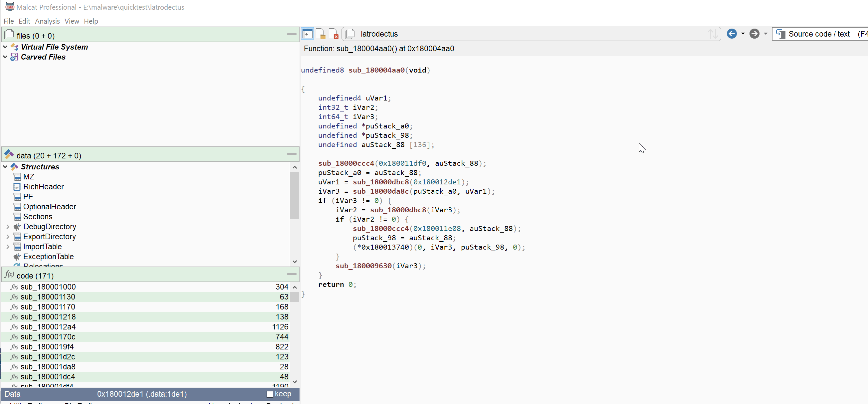868x404 pixels.
Task: Click the Structures folder icon
Action: (x=15, y=167)
